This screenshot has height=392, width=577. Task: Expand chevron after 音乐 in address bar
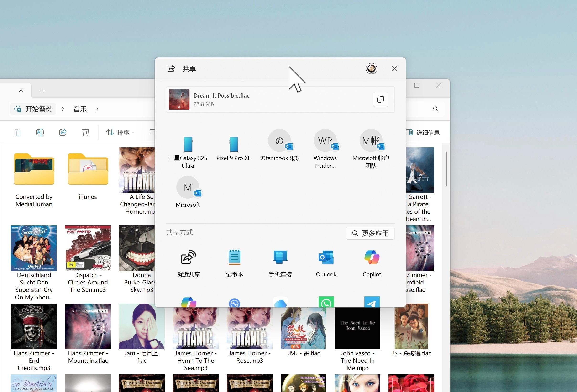coord(97,109)
